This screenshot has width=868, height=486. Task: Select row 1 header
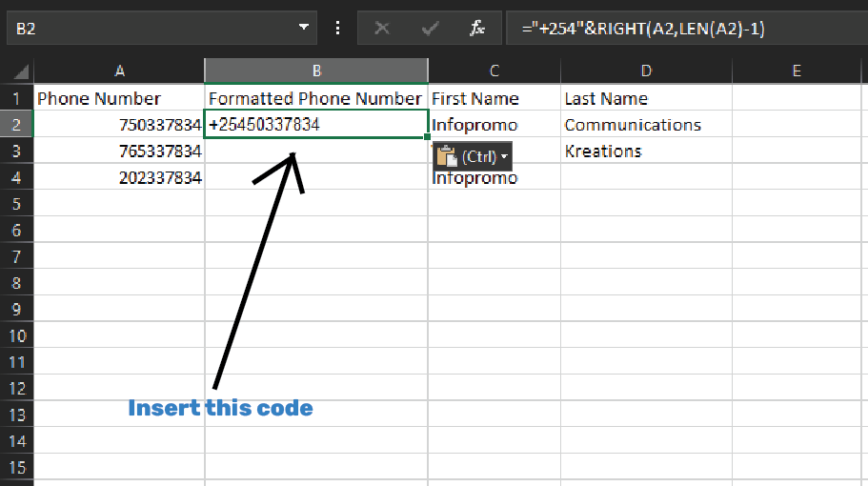tap(16, 98)
